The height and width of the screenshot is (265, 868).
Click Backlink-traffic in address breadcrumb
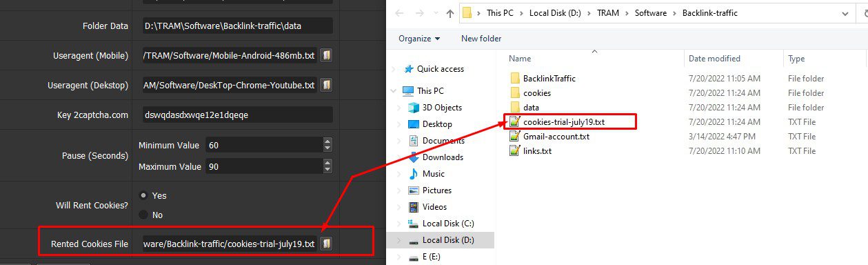(710, 13)
